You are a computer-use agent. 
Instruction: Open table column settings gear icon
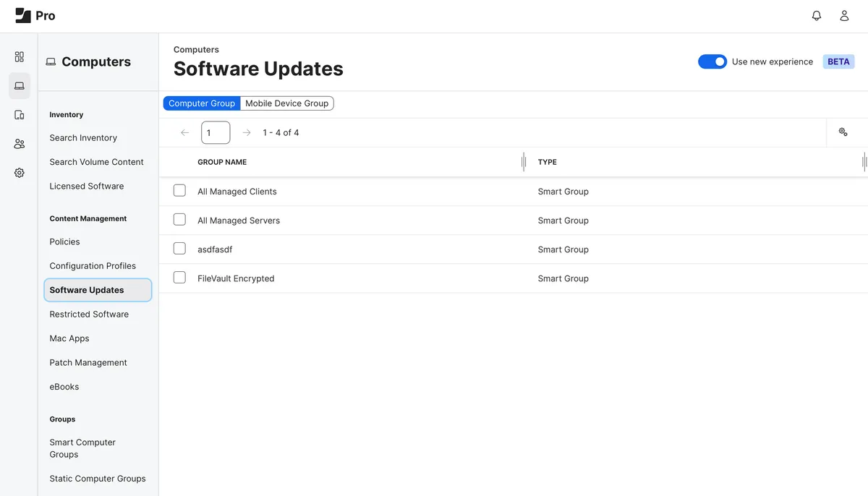(843, 132)
